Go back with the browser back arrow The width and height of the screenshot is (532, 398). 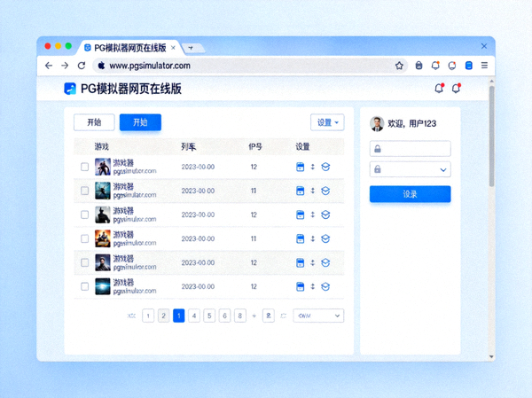click(49, 66)
